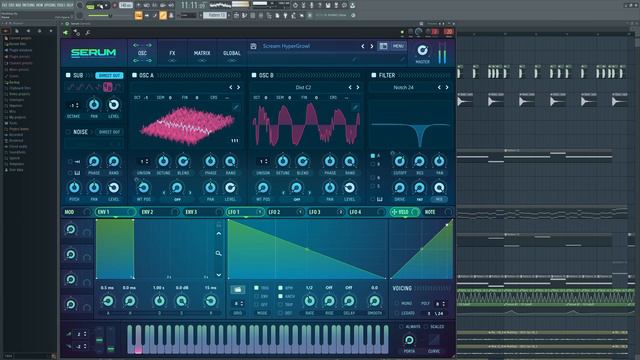The height and width of the screenshot is (360, 640).
Task: Select the ENV 2 tab
Action: (160, 212)
